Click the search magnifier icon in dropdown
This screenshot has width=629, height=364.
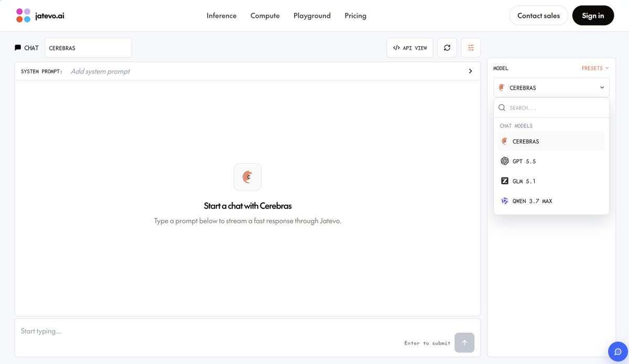(502, 107)
